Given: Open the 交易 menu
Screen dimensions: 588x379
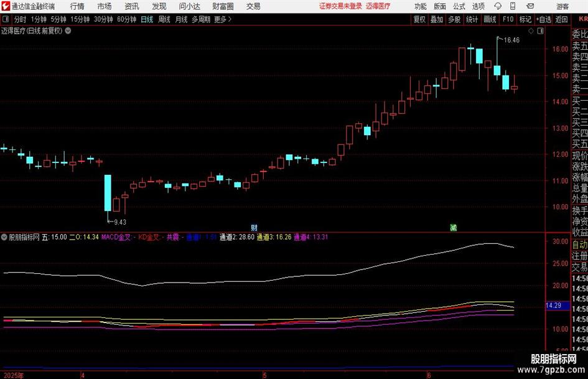Looking at the screenshot, I should pos(253,6).
